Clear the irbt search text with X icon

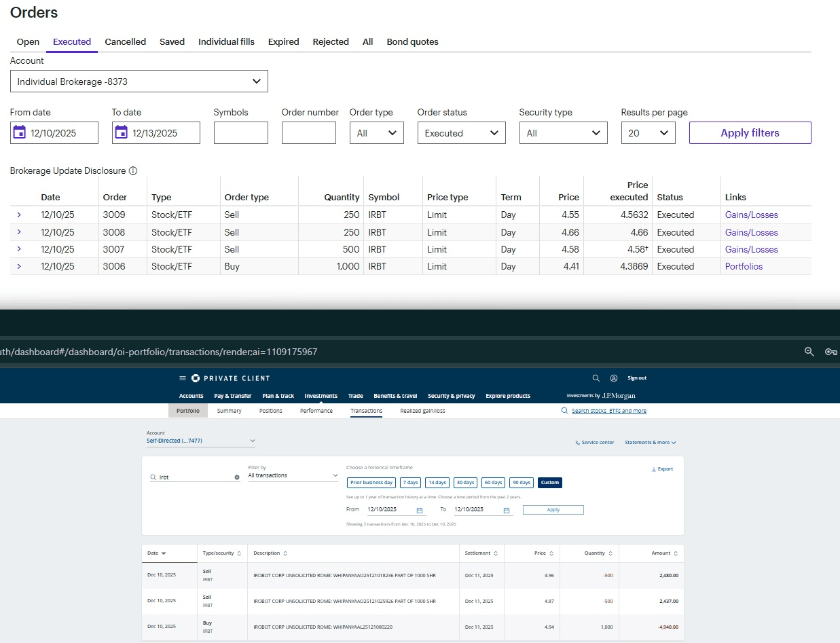coord(237,477)
